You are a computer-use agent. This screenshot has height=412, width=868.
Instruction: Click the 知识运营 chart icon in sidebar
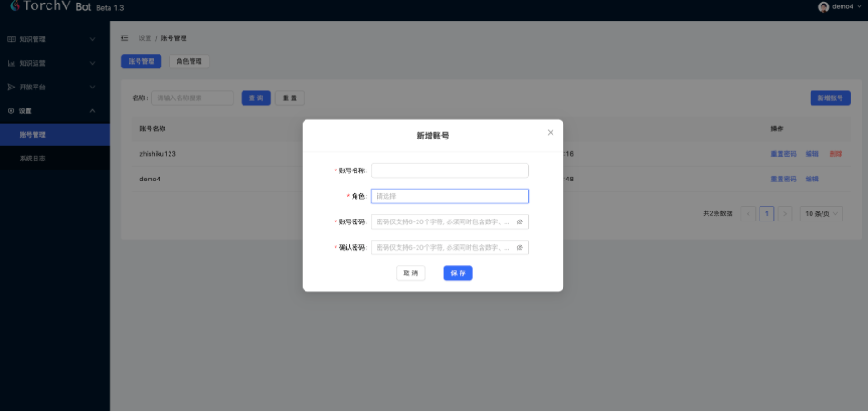point(11,63)
